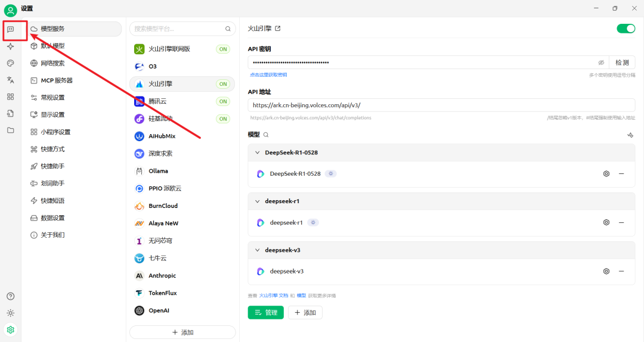Viewport: 644px width, 342px height.
Task: Click the 检测 API key check button
Action: pyautogui.click(x=622, y=63)
